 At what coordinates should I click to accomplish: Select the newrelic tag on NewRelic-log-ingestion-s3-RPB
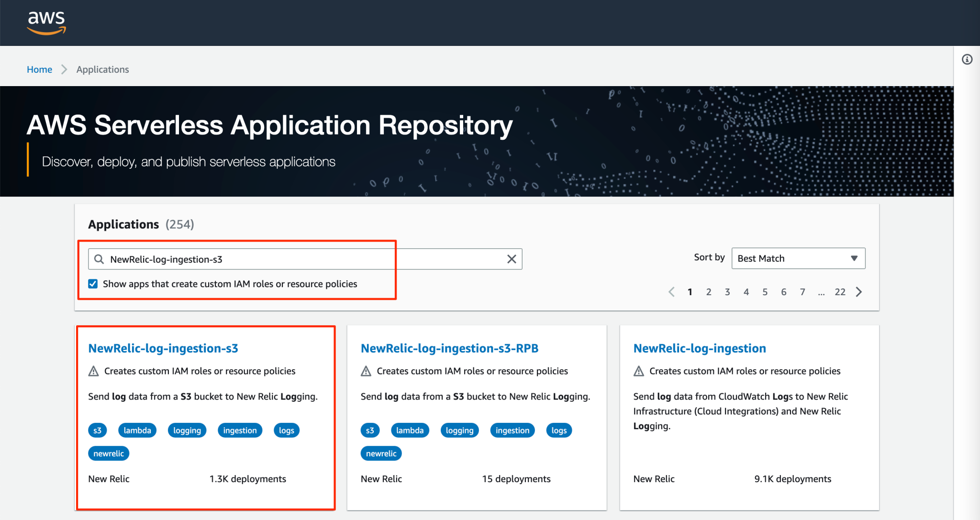click(381, 453)
